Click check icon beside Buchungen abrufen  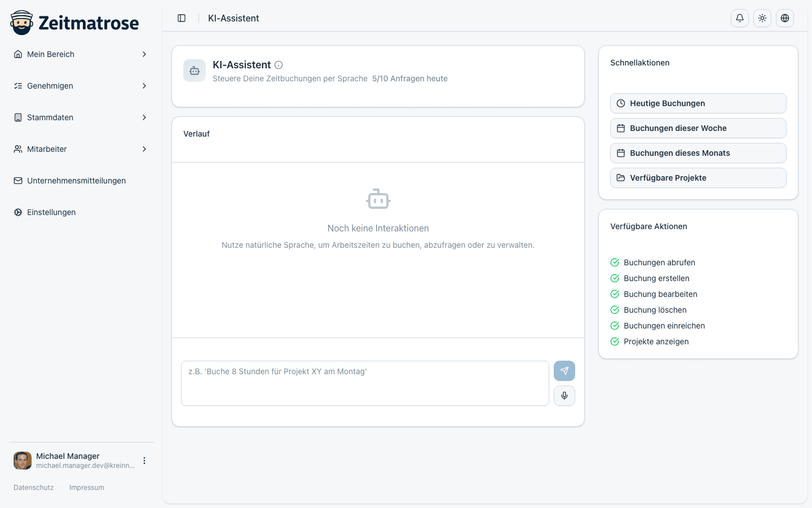(x=615, y=262)
